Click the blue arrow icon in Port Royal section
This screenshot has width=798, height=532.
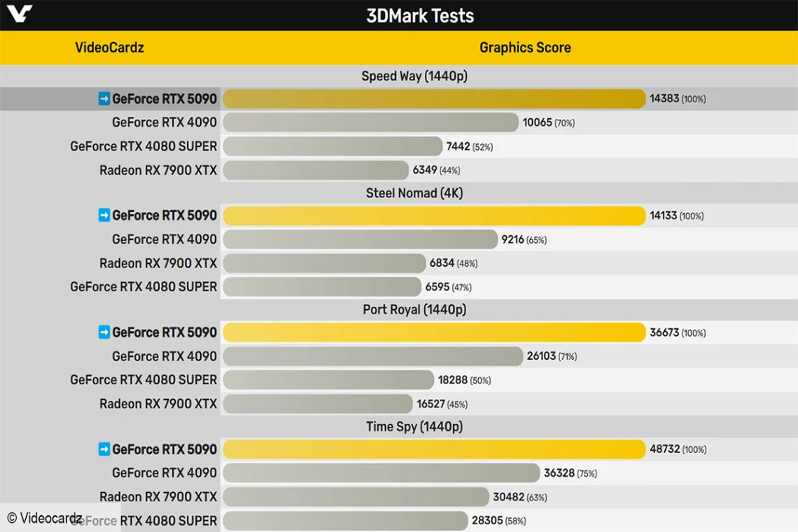[x=104, y=332]
